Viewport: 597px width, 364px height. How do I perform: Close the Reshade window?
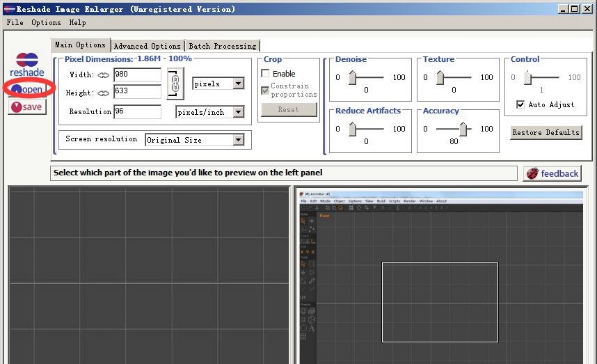coord(587,9)
